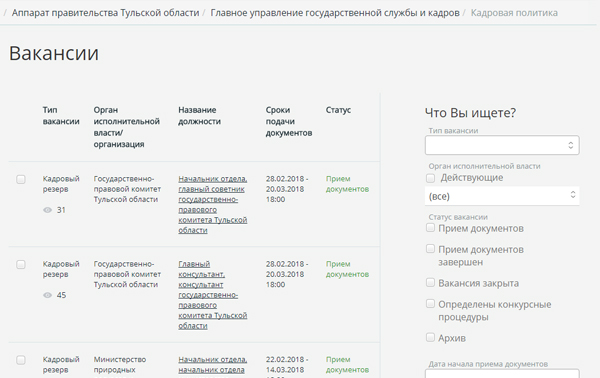Open Главное управление государственной службы и кадров breadcrumb

tap(335, 13)
